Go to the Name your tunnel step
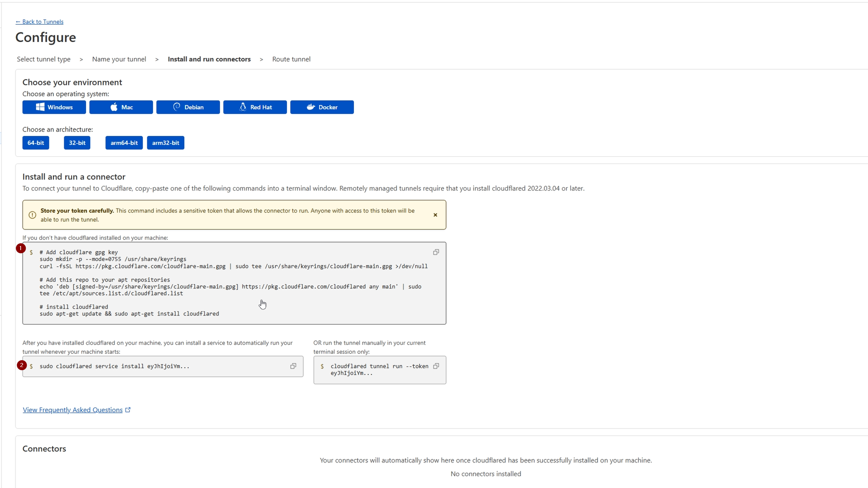The height and width of the screenshot is (488, 868). pyautogui.click(x=119, y=59)
